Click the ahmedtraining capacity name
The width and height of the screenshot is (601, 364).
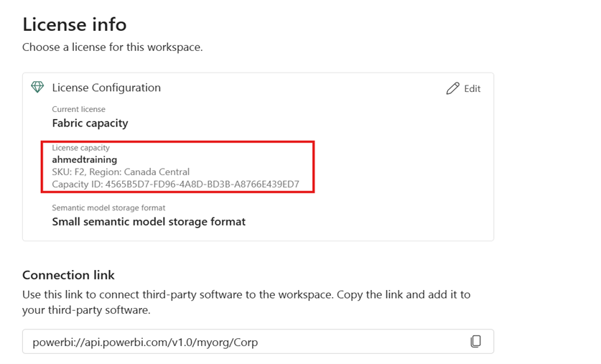84,159
